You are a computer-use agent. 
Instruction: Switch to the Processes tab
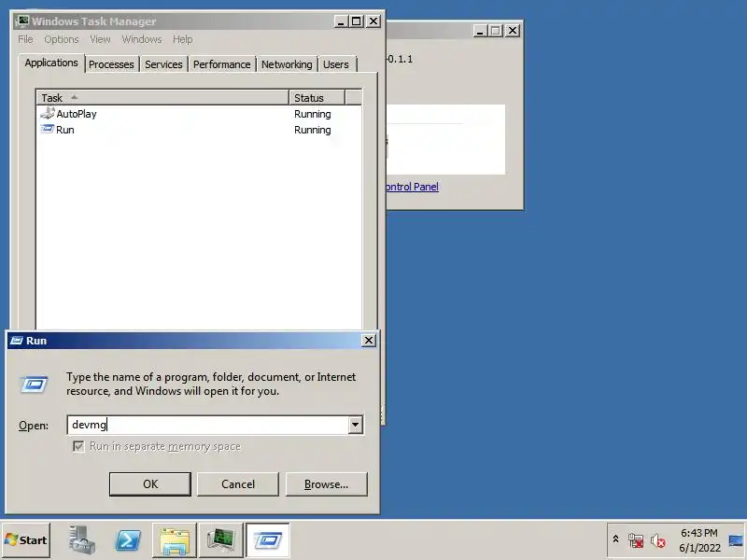pos(111,64)
